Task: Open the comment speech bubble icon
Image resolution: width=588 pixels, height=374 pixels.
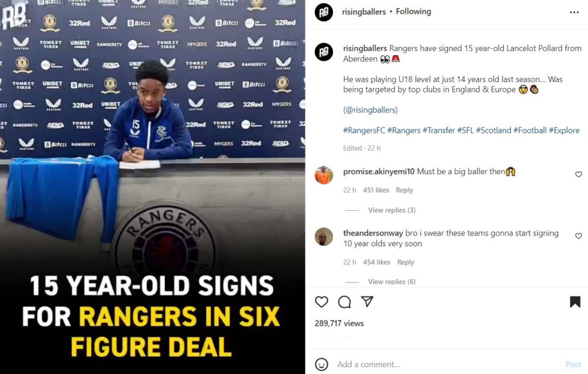Action: [345, 302]
